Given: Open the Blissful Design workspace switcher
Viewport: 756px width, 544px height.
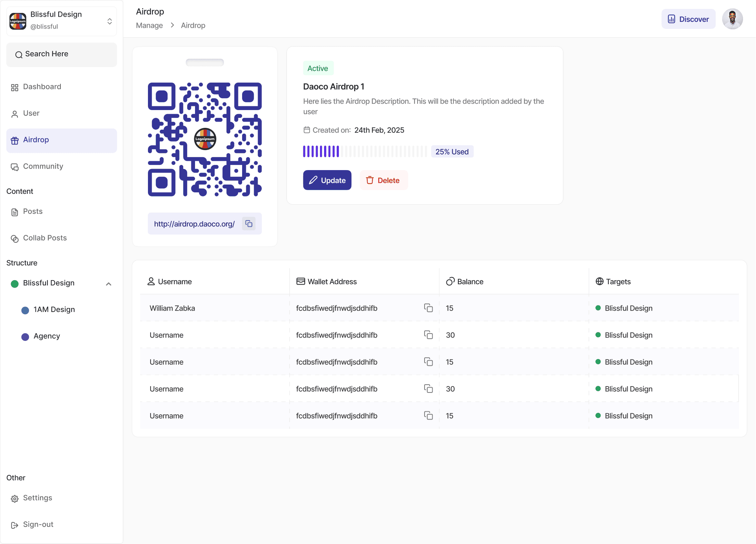Looking at the screenshot, I should [109, 21].
